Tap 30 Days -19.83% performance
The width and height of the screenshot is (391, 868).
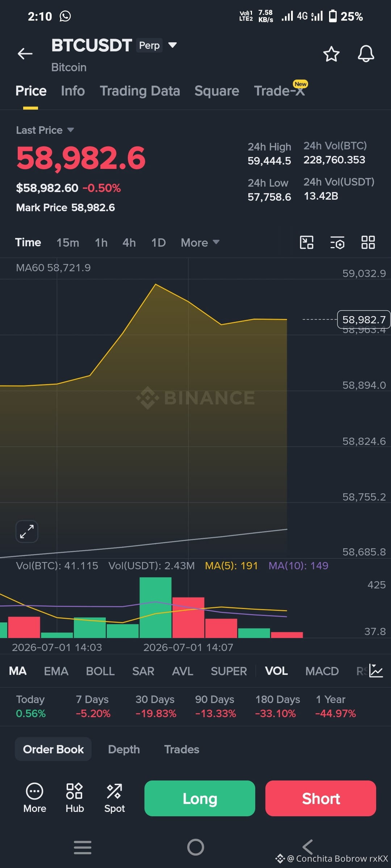tap(156, 706)
